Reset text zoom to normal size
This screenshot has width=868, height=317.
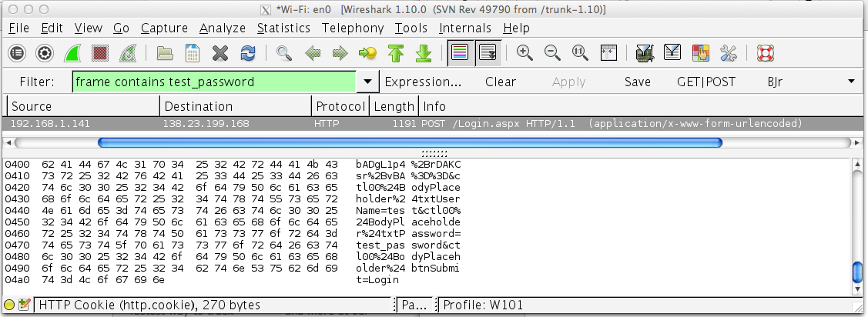tap(580, 53)
